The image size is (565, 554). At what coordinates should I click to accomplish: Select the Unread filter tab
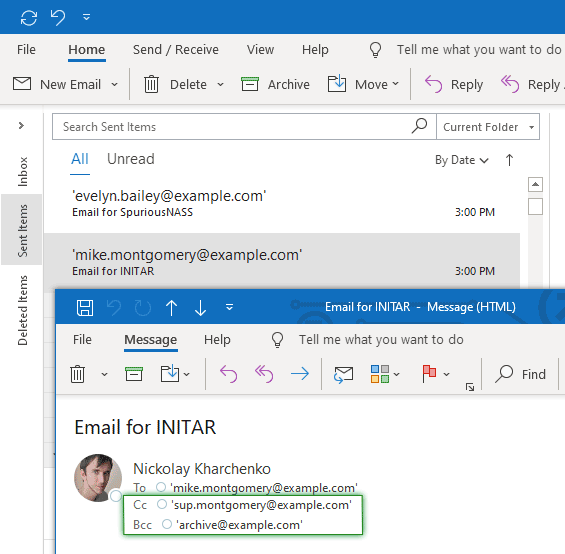131,159
